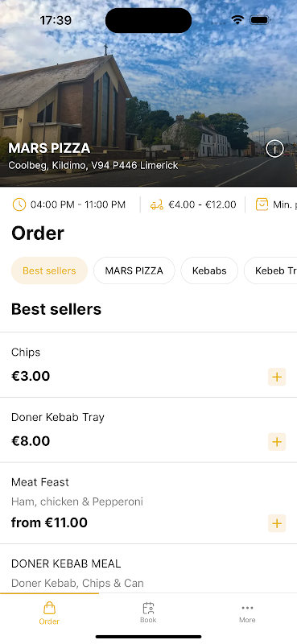297x644 pixels.
Task: Select the Best sellers category chip
Action: tap(49, 270)
